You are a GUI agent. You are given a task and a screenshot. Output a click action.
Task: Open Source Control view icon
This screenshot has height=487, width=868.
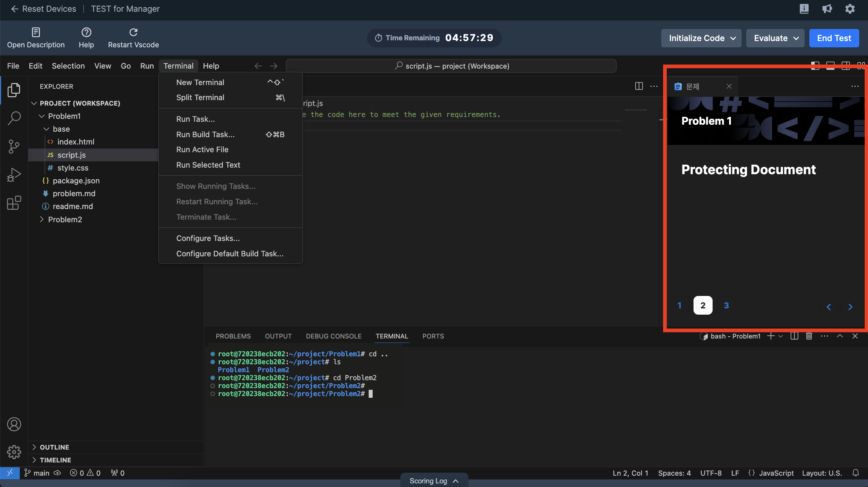pos(14,146)
